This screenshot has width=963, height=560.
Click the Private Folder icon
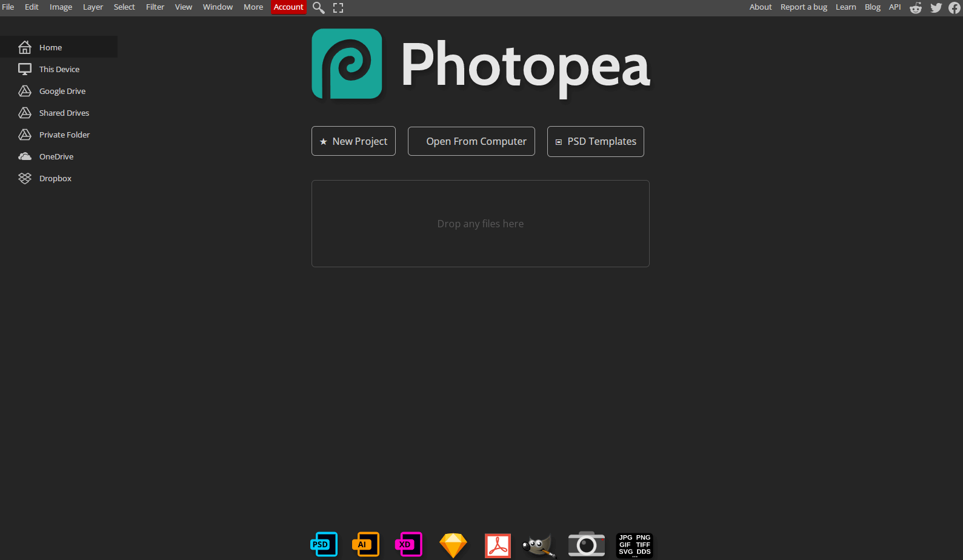pyautogui.click(x=25, y=135)
